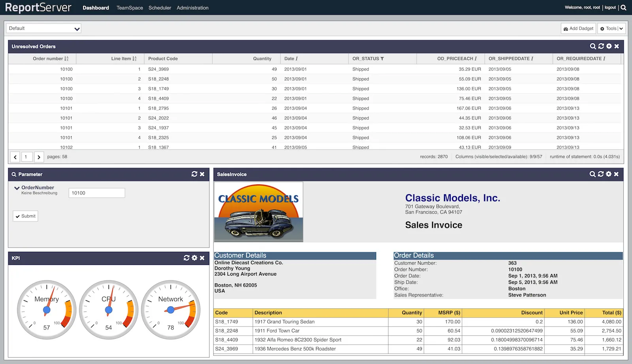Go to the next page of orders
Viewport: 632px width, 364px height.
[39, 157]
